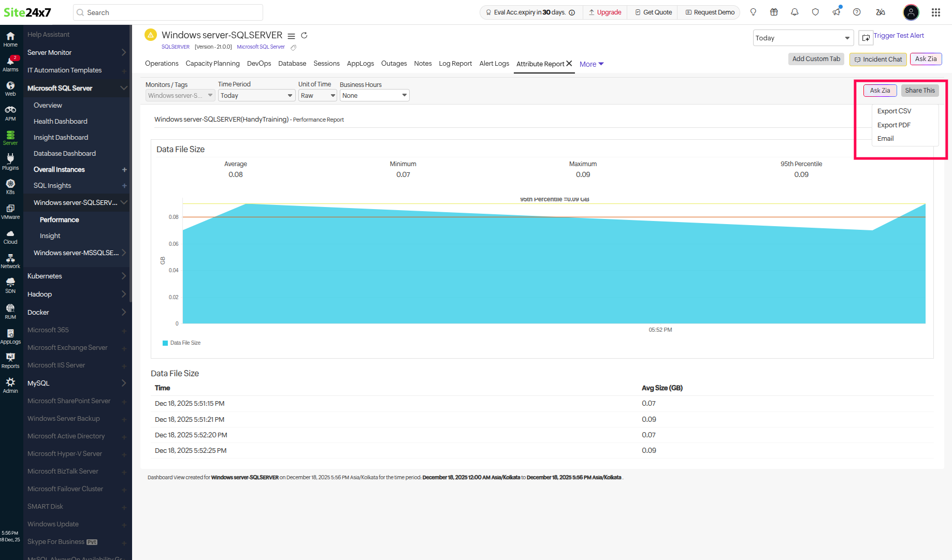Expand the More tabs dropdown

591,64
